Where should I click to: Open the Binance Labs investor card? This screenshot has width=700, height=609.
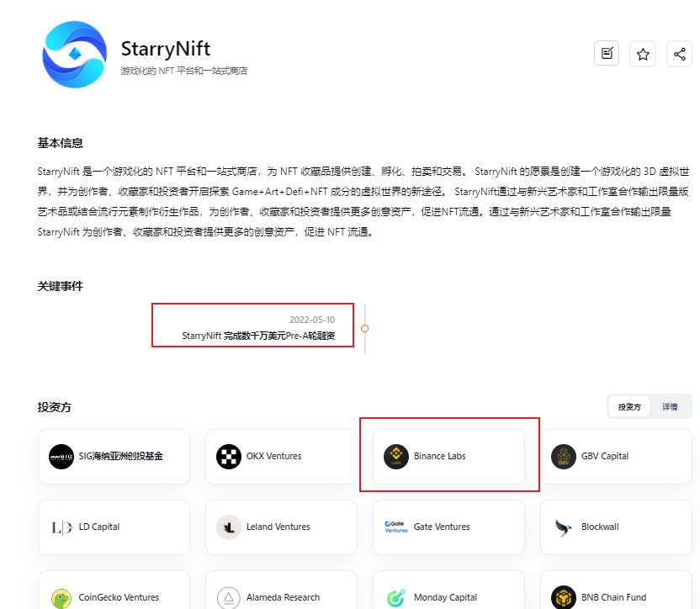(448, 457)
